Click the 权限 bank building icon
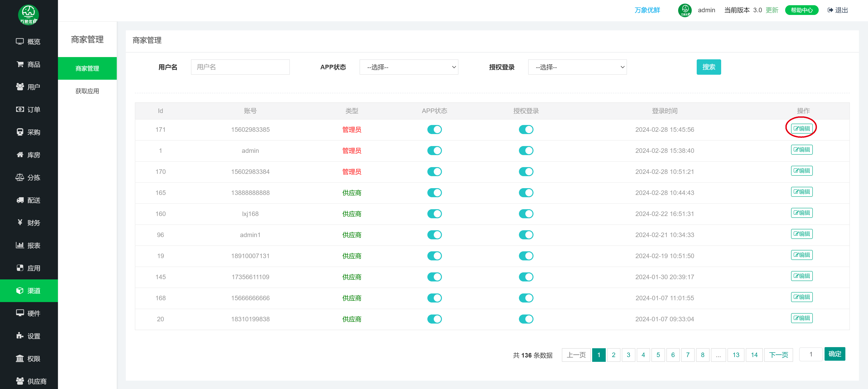 click(19, 358)
